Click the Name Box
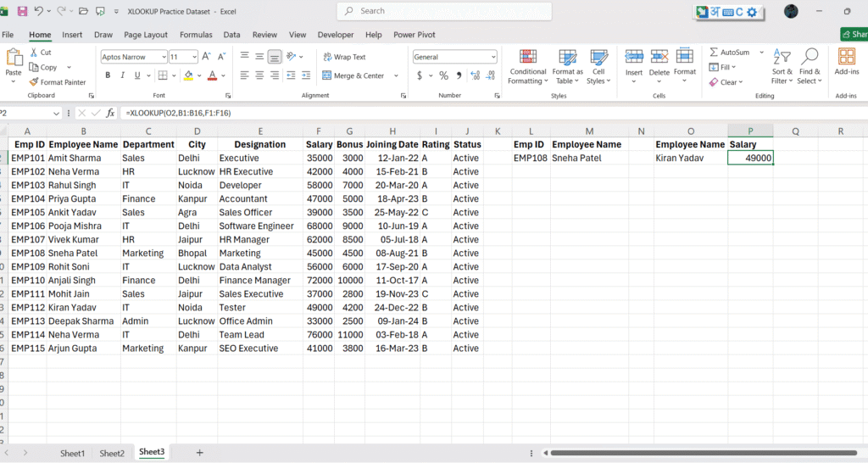 26,113
